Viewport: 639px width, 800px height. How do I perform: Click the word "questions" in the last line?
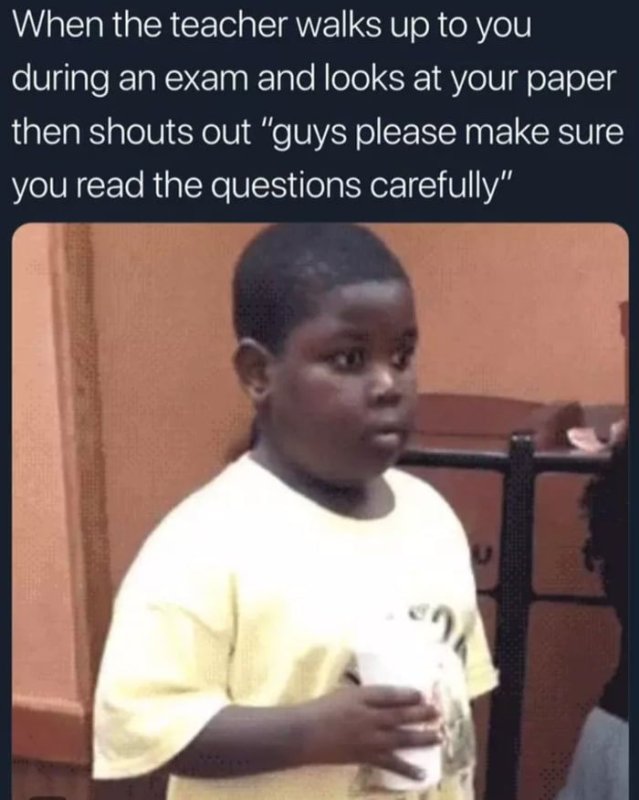[x=285, y=186]
